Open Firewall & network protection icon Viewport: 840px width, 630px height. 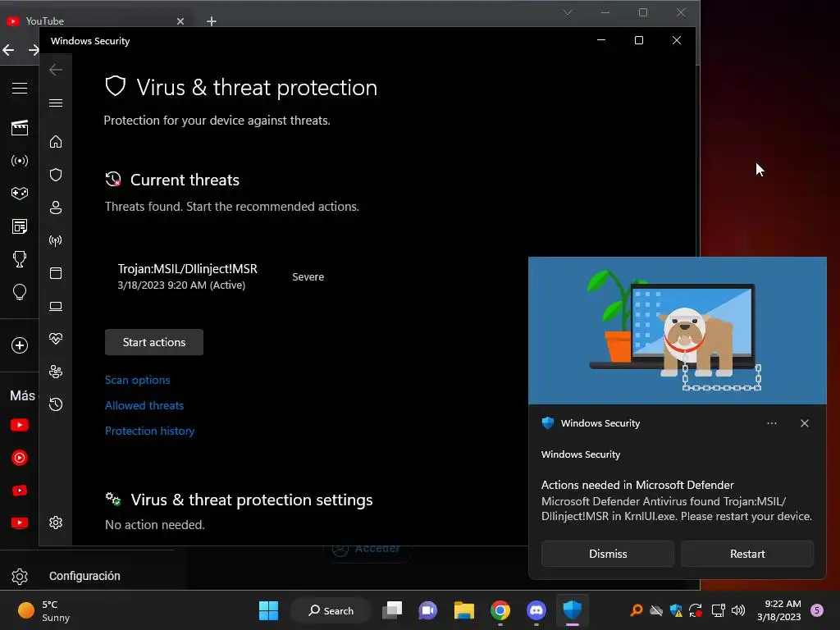click(x=56, y=240)
